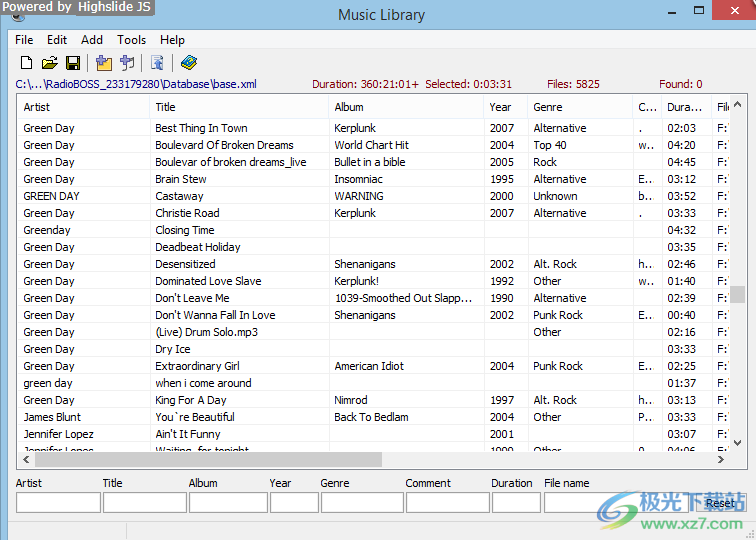Click the document export arrow toolbar icon
The width and height of the screenshot is (756, 540).
click(x=157, y=63)
